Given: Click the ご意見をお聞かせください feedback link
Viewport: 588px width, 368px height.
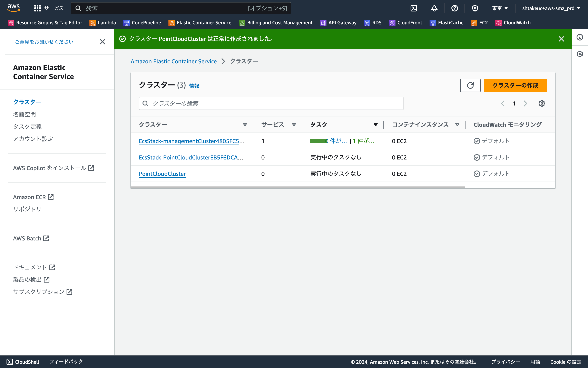Looking at the screenshot, I should (x=44, y=42).
